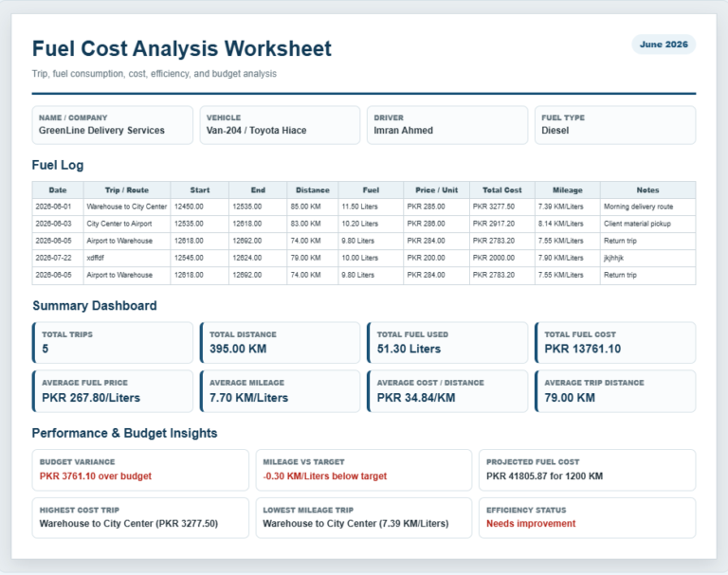Select the Diesel fuel type value

click(x=555, y=131)
